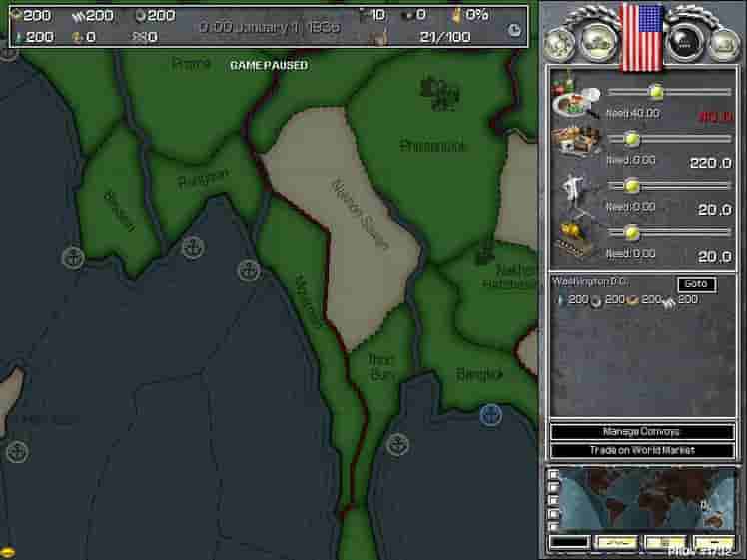Click the coal icon in Washington D.C. row
747x560 pixels.
click(669, 301)
